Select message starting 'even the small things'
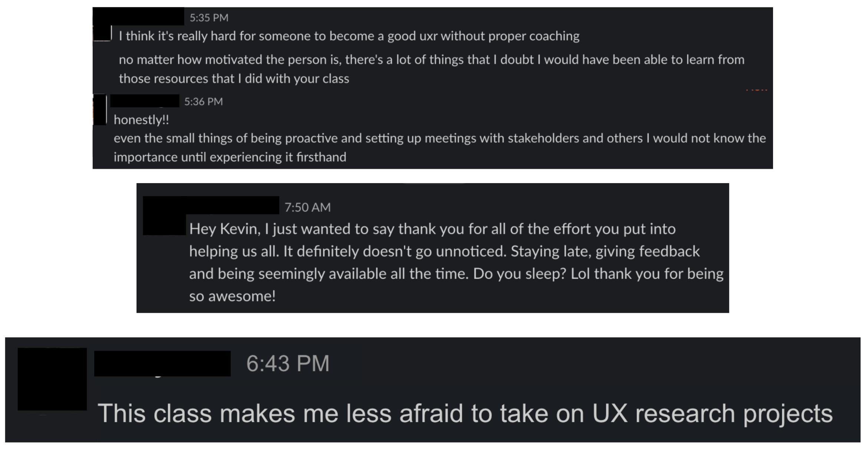The width and height of the screenshot is (868, 450). (440, 148)
